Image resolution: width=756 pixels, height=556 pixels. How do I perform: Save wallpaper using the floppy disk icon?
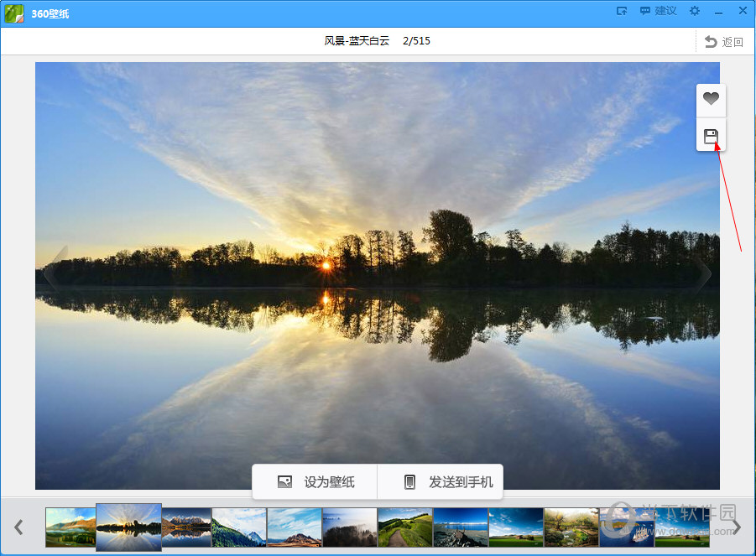(711, 136)
